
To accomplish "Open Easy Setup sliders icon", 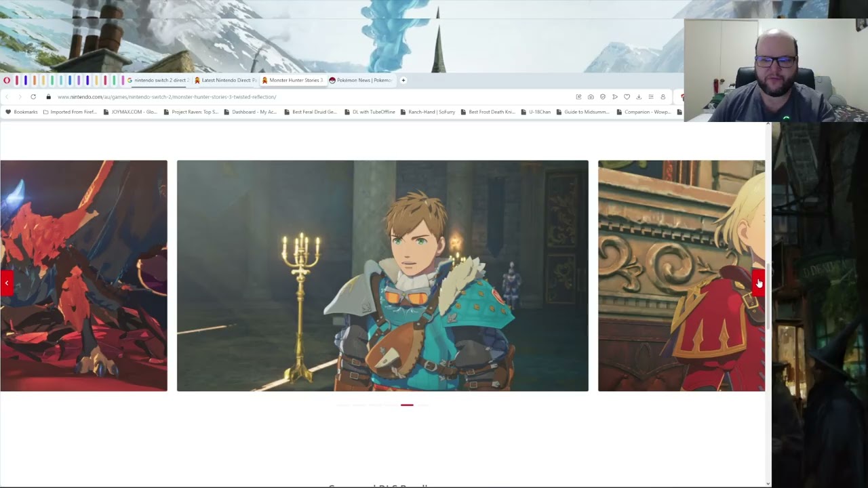I will 651,97.
